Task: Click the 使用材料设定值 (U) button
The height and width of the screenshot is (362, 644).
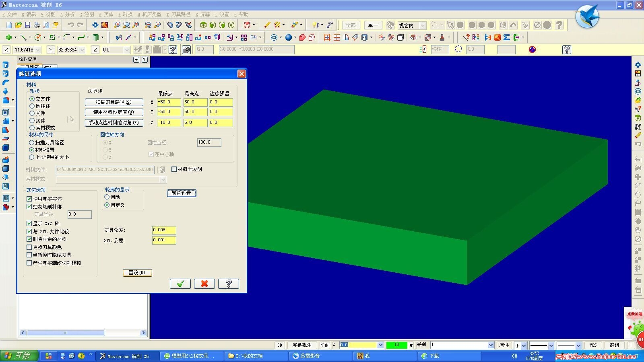Action: pyautogui.click(x=114, y=112)
